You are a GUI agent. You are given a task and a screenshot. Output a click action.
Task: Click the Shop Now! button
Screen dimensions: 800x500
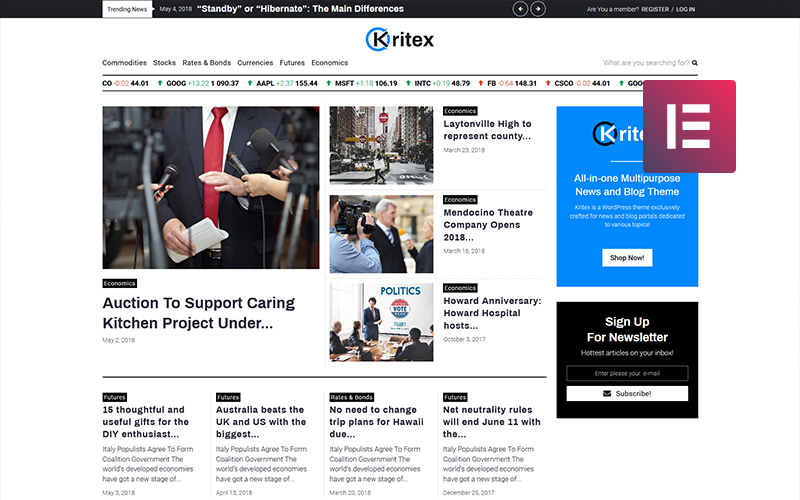[627, 258]
